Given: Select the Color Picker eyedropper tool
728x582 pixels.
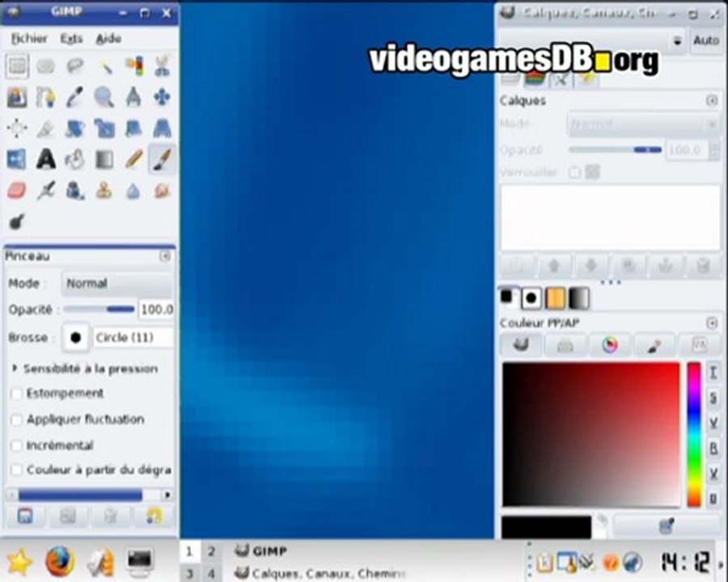Looking at the screenshot, I should (74, 98).
